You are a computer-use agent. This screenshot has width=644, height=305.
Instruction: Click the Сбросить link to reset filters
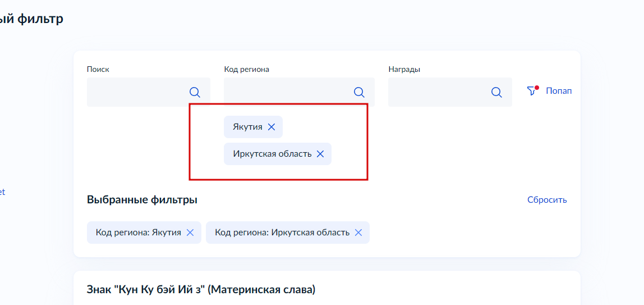tap(547, 200)
